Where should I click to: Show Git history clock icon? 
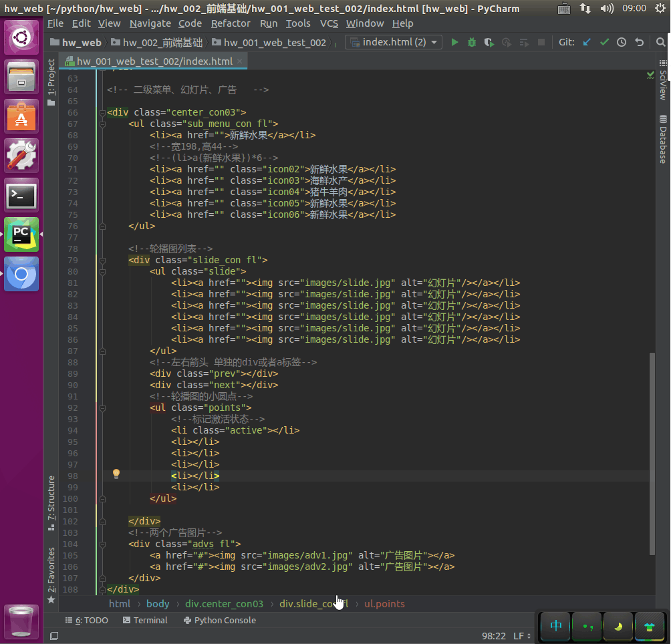(622, 42)
